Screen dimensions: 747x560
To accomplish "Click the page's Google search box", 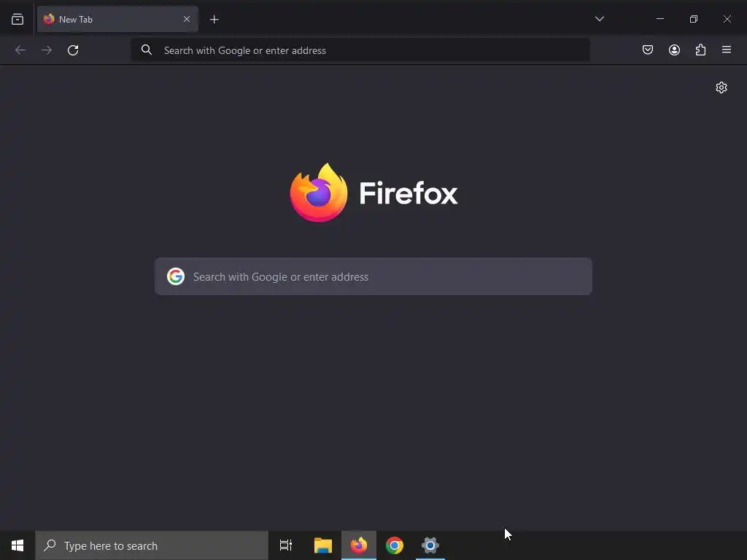I will pos(373,276).
